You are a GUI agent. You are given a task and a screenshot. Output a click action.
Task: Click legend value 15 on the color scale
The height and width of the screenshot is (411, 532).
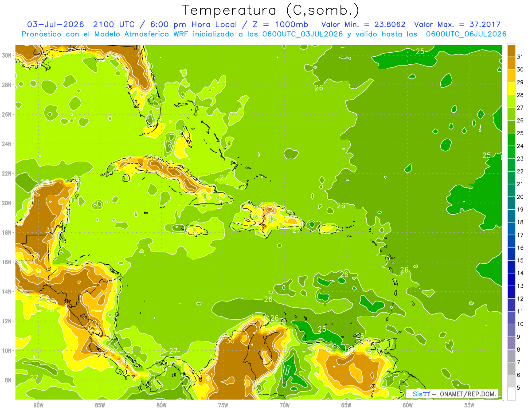click(520, 260)
